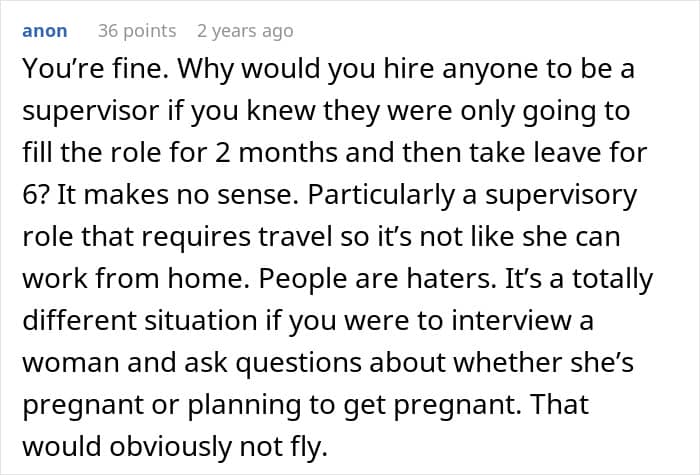Click the "36 points" score

click(136, 31)
